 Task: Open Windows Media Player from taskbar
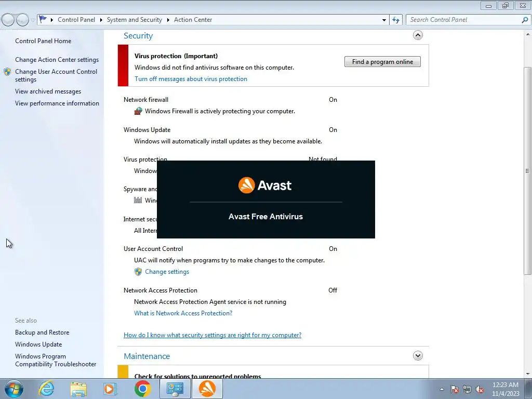tap(110, 389)
